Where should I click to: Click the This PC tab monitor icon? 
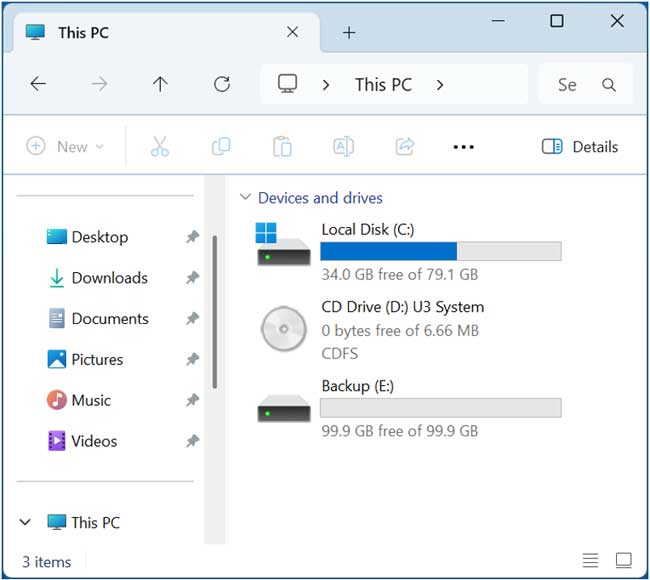35,32
